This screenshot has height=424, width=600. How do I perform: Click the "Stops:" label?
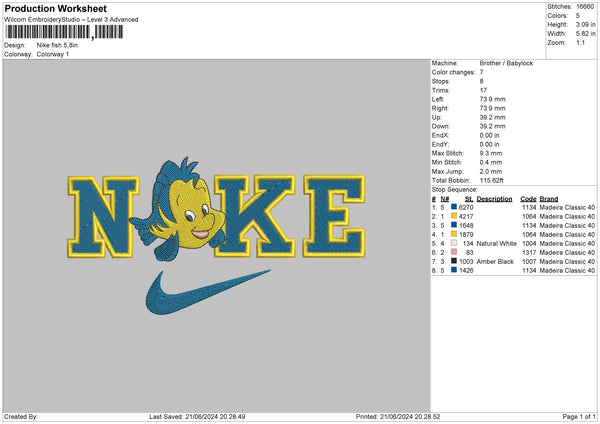441,81
